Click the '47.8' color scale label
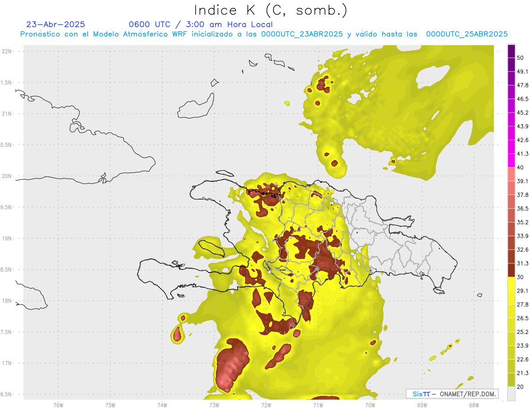The image size is (532, 411). point(523,85)
